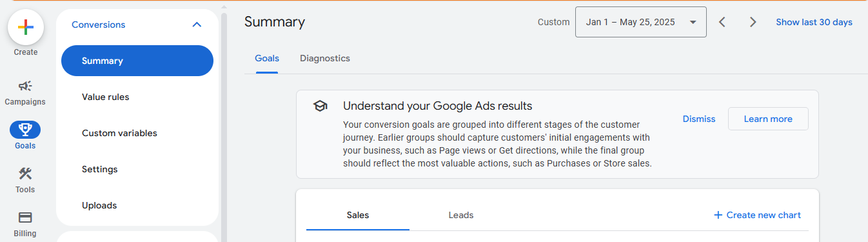Collapse the Conversions section chevron

(197, 25)
